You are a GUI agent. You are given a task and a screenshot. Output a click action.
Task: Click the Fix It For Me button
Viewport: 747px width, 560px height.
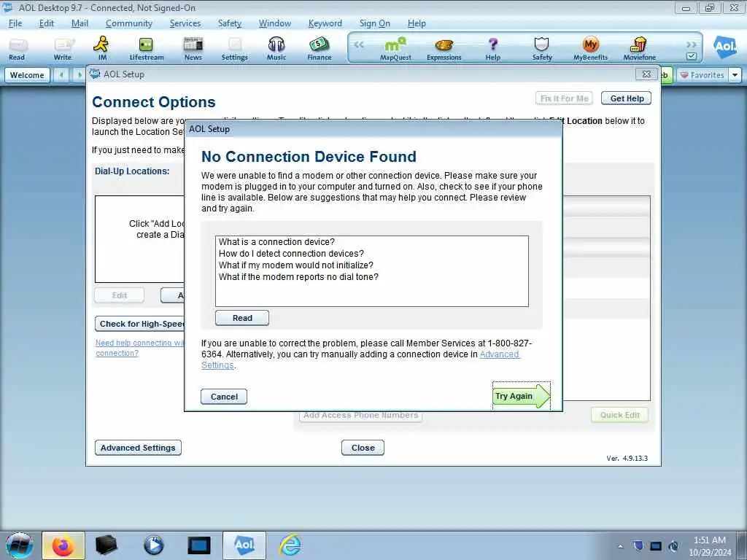[565, 98]
